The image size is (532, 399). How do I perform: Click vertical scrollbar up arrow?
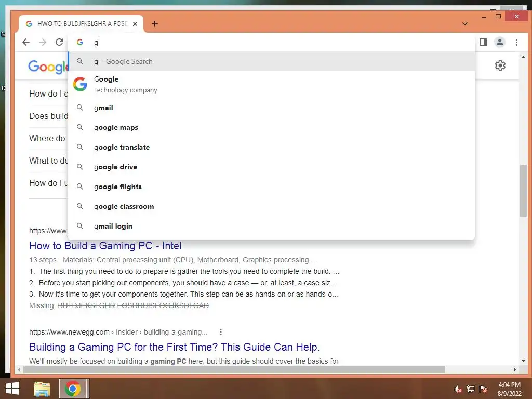click(523, 57)
